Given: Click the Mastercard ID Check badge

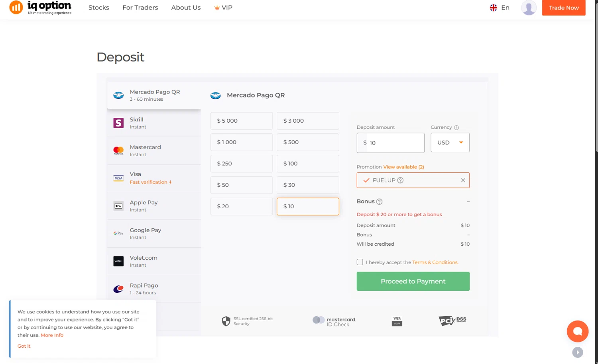Looking at the screenshot, I should [334, 321].
